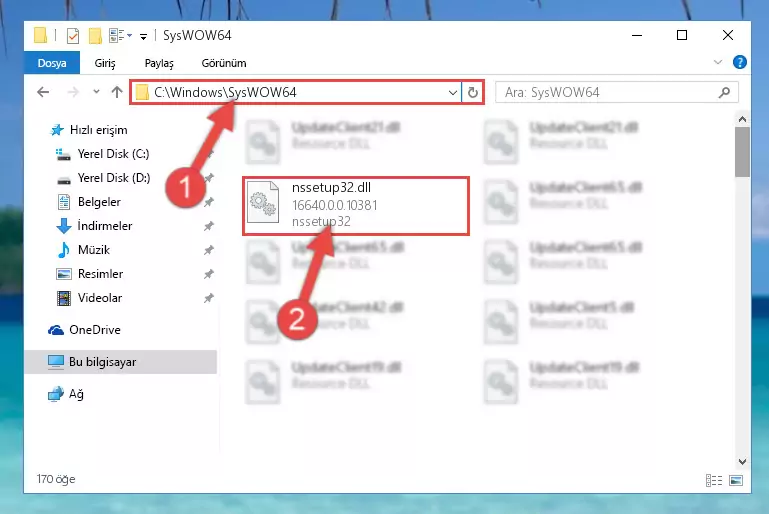The image size is (769, 514).
Task: Click the pin icon next to Belgeler
Action: pyautogui.click(x=209, y=202)
